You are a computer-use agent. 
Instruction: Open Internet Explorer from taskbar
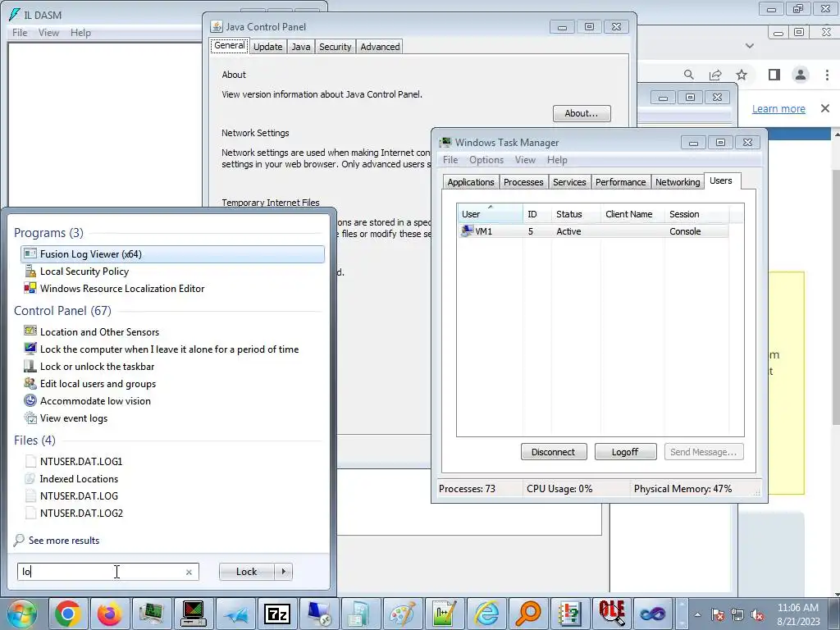(487, 614)
